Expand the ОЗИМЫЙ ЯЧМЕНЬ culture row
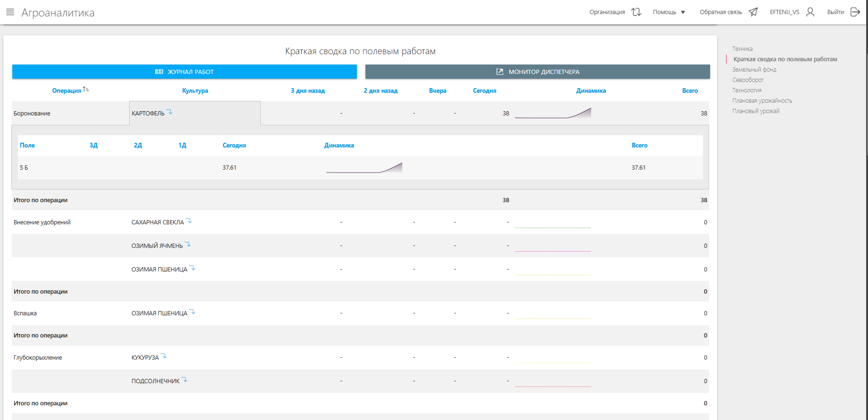Screen dimensions: 868x420 pos(188,245)
